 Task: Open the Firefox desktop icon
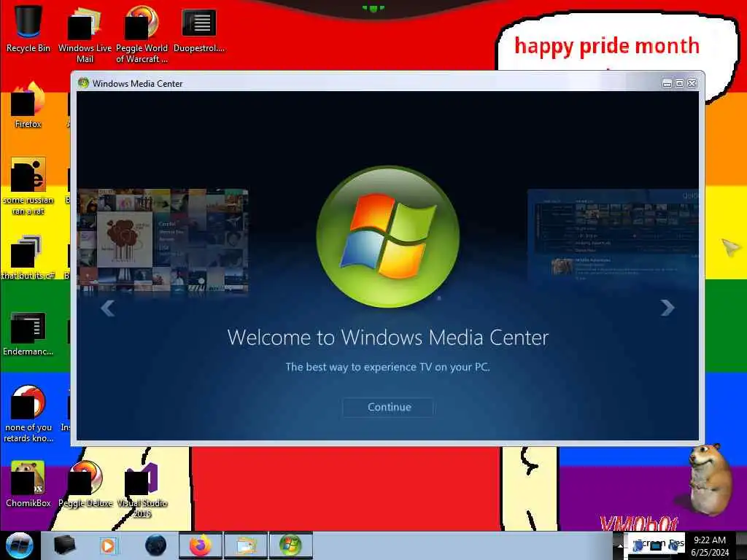tap(28, 105)
